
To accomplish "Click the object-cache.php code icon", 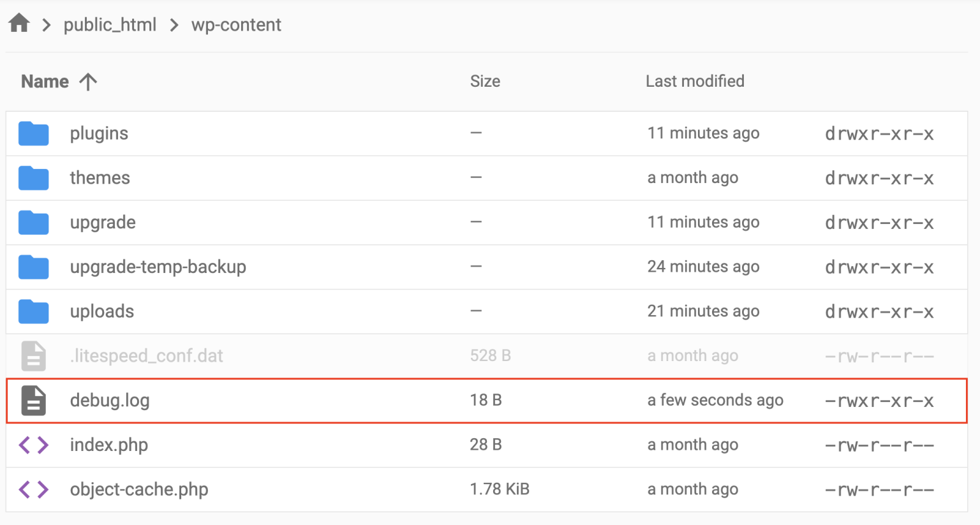I will pos(33,489).
